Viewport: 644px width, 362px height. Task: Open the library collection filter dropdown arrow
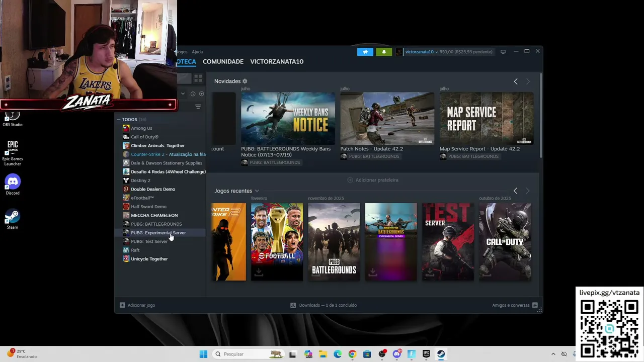click(183, 94)
